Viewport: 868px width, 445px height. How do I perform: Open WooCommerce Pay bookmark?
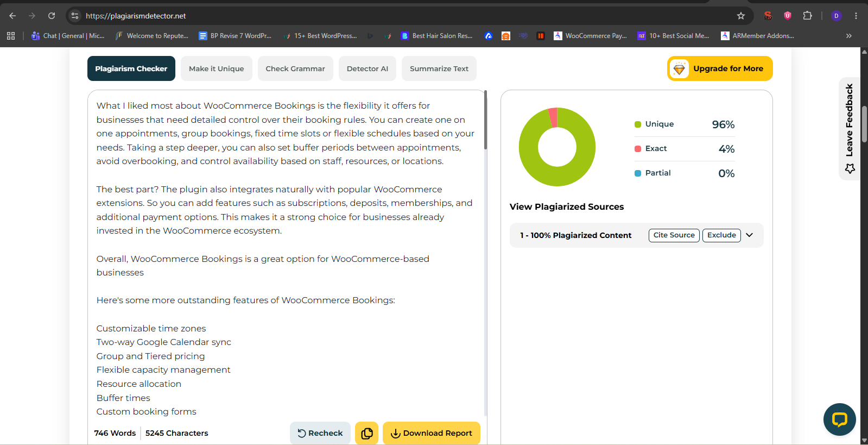590,36
